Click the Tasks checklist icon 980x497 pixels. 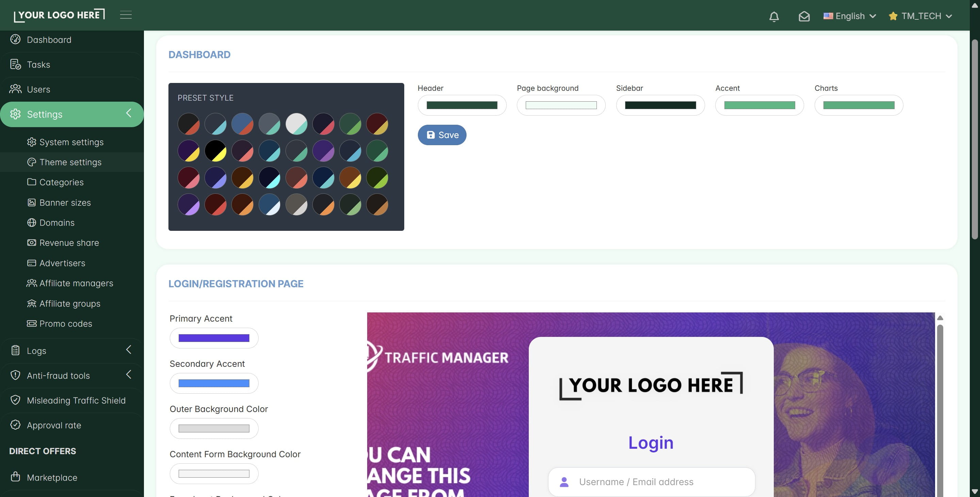coord(15,64)
